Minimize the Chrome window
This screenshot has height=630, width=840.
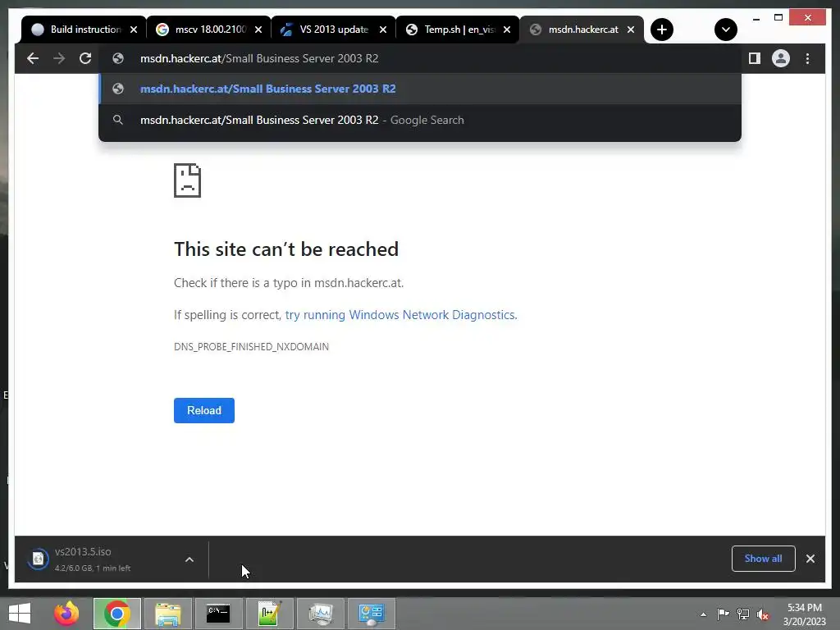coord(756,18)
